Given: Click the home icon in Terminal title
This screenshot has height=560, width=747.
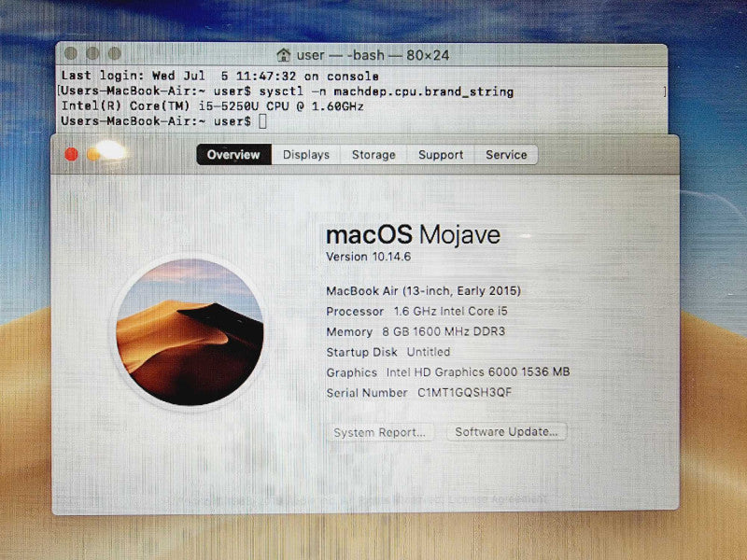Looking at the screenshot, I should pyautogui.click(x=284, y=55).
